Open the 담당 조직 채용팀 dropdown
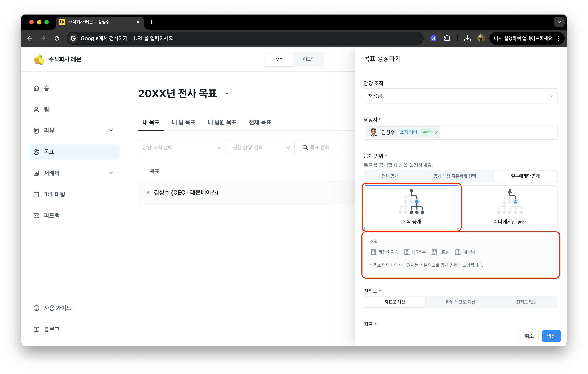The image size is (588, 374). tap(460, 96)
